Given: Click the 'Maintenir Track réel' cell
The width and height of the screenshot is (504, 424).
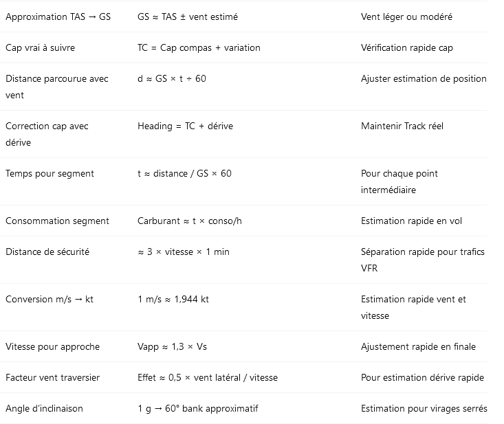Looking at the screenshot, I should 402,126.
